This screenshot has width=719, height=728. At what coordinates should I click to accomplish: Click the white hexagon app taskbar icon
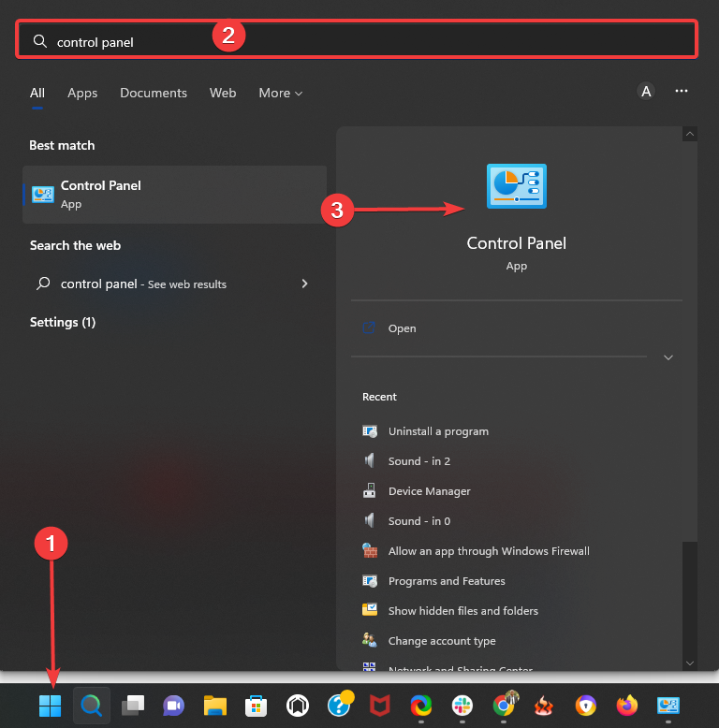(298, 706)
